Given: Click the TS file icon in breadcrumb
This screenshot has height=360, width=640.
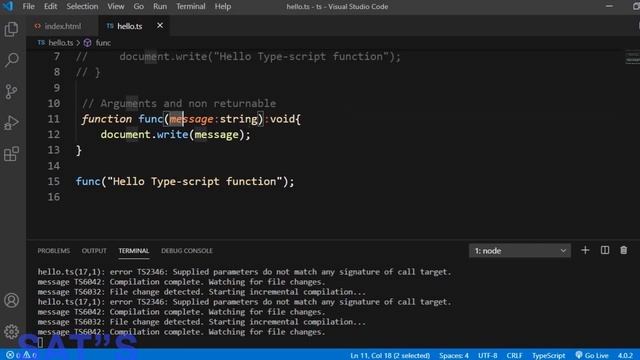Looking at the screenshot, I should 41,42.
